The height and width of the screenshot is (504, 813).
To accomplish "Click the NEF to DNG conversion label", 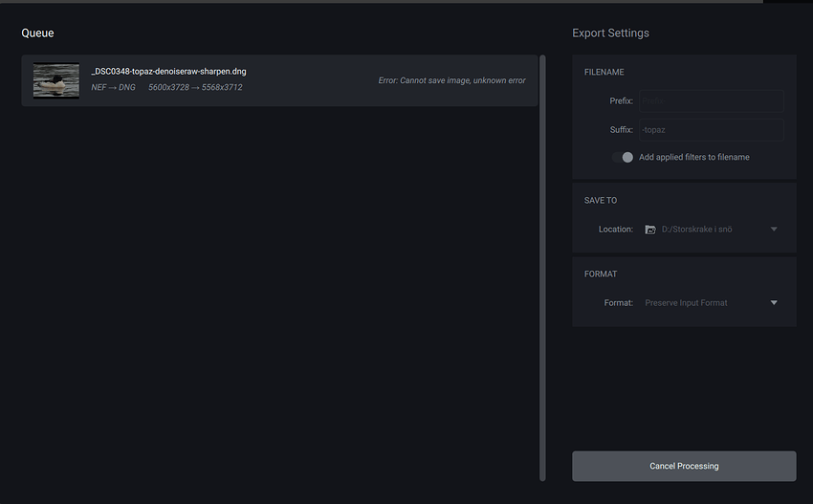I will click(x=113, y=88).
